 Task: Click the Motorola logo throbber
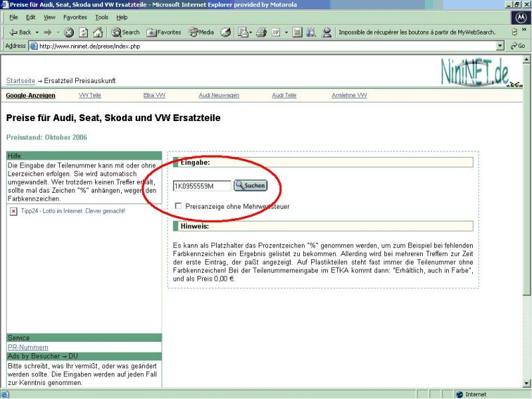(x=521, y=18)
